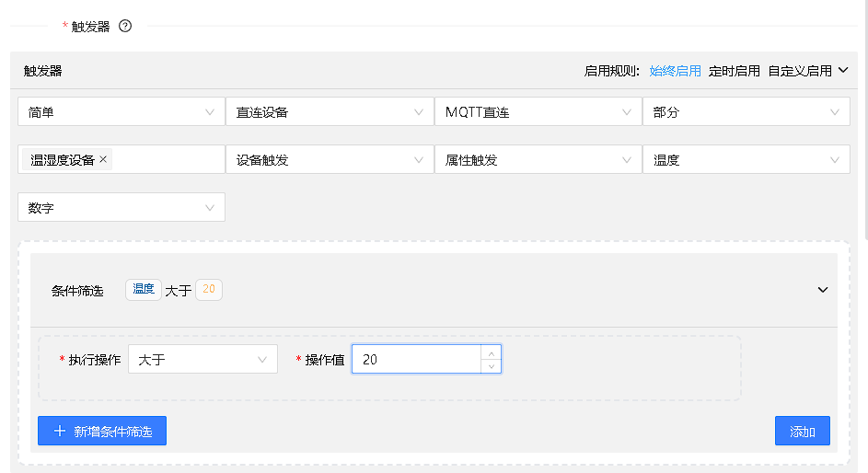Click the 添加 button

(802, 431)
